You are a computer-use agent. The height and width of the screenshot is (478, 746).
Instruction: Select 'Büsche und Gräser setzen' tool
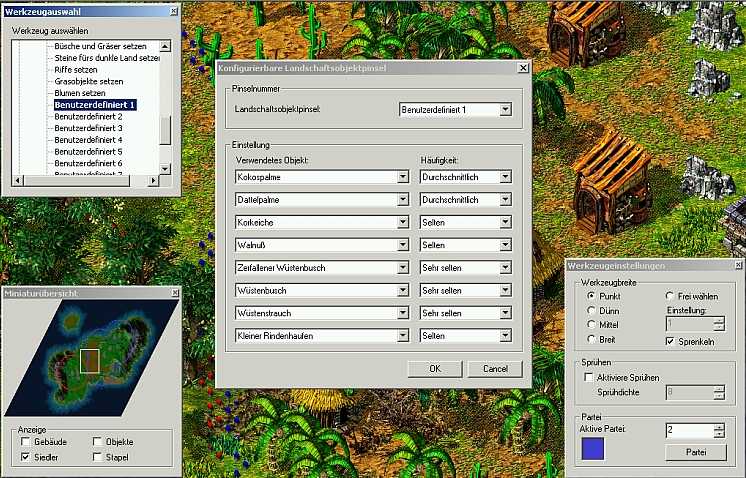100,46
